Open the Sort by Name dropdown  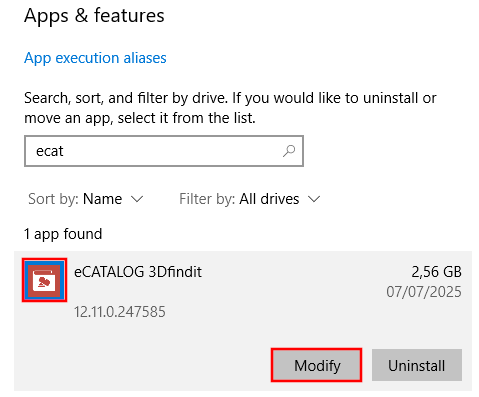click(86, 199)
